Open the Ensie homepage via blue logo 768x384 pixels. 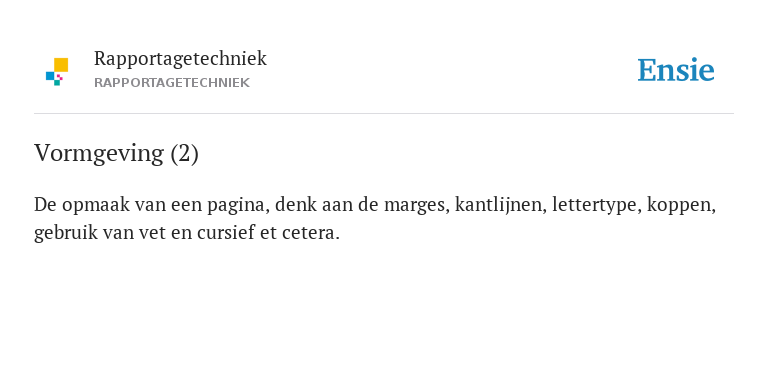coord(676,70)
